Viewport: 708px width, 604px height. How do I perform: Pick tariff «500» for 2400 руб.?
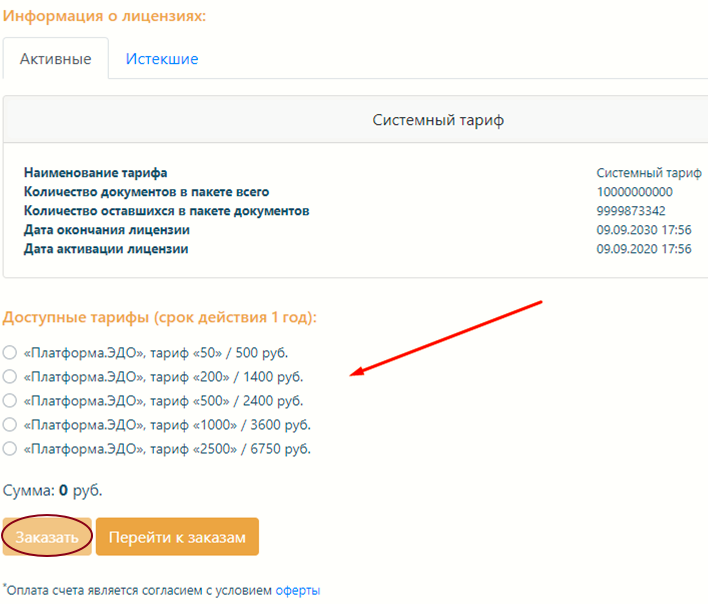10,401
